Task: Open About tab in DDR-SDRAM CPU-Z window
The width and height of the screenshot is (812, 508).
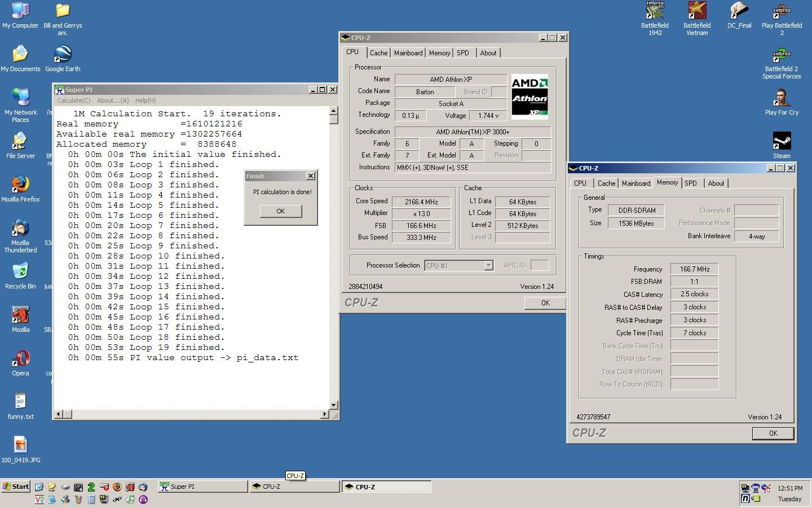Action: tap(716, 183)
